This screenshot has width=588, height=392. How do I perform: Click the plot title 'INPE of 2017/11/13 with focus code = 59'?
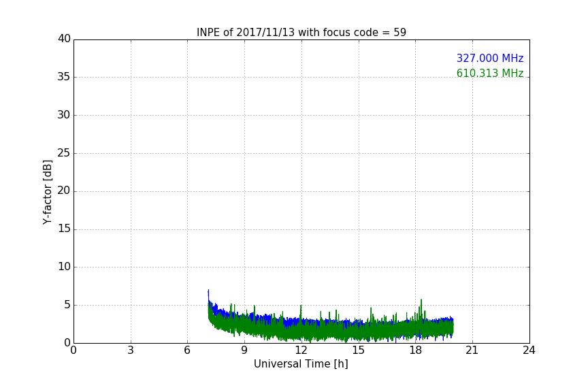[x=301, y=33]
